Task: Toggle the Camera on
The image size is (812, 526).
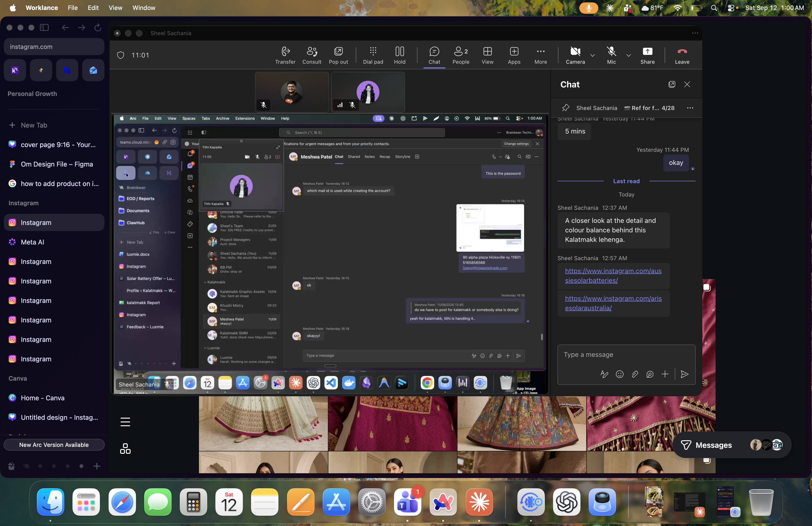Action: coord(575,55)
